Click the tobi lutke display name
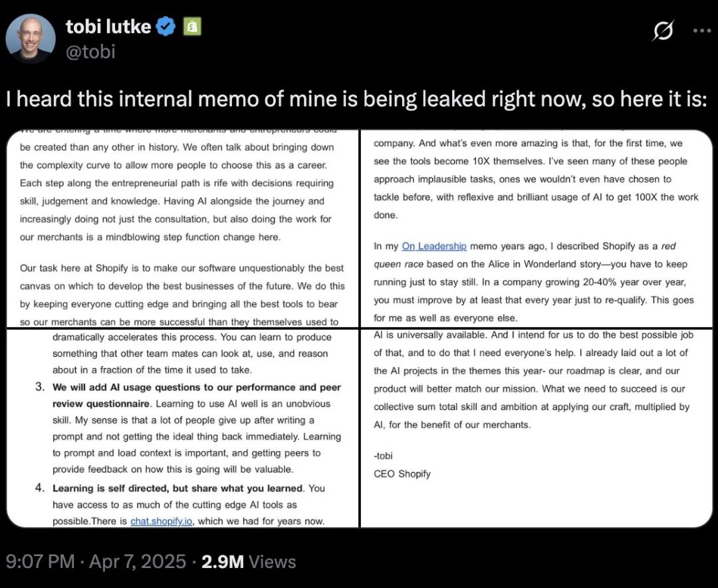The height and width of the screenshot is (588, 718). point(108,27)
